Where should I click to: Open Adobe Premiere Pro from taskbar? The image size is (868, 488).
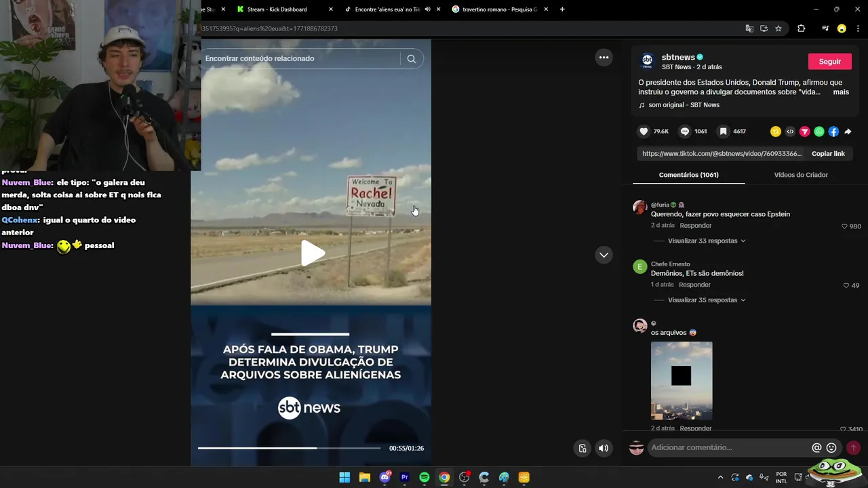404,477
